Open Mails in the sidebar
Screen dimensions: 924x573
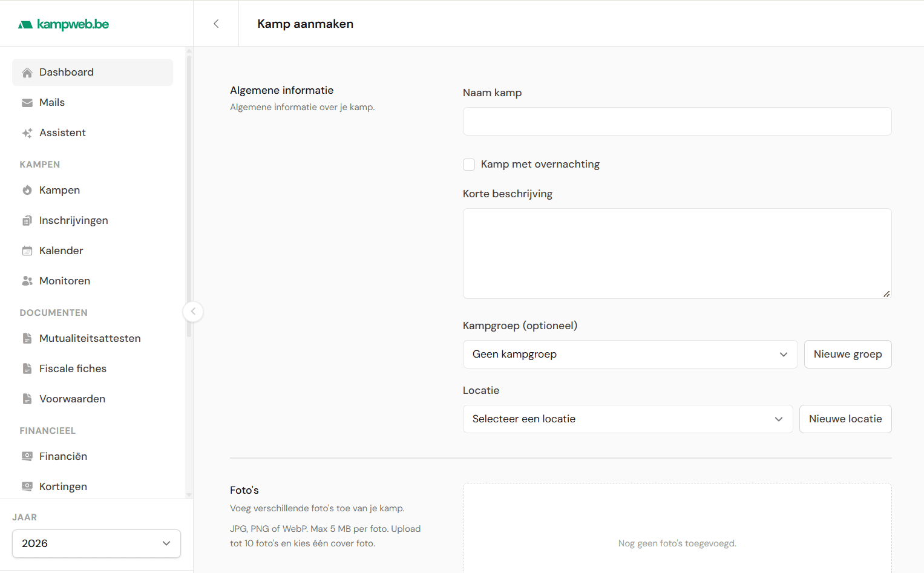click(x=93, y=102)
